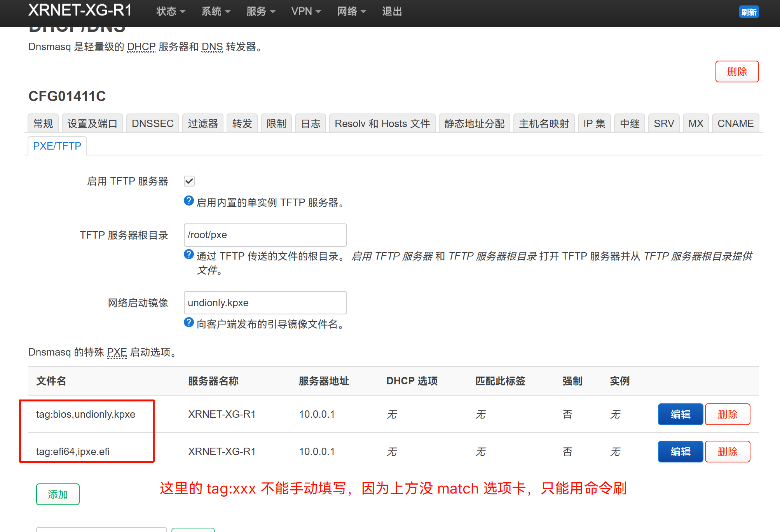The image size is (780, 532).
Task: Click help icon beside TFTP server description
Action: 188,201
